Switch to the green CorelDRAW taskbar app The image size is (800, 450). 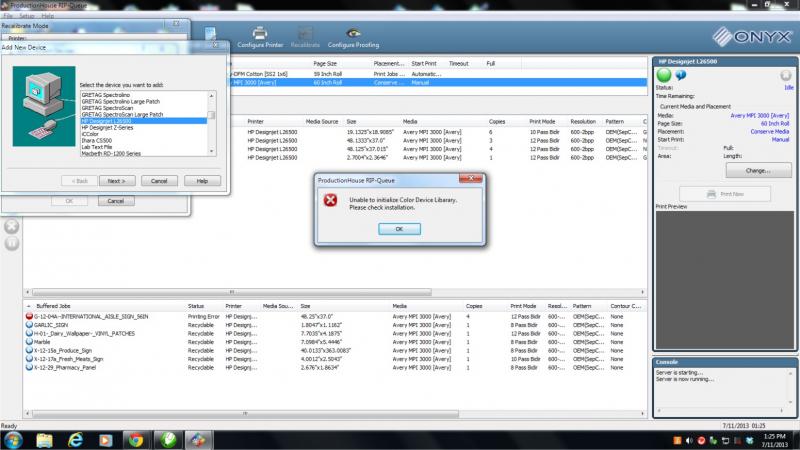pos(168,440)
